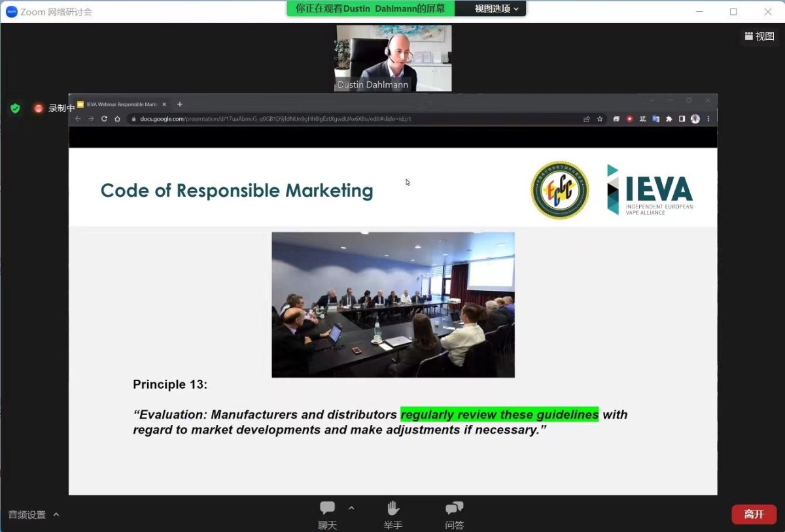Click the red recording extension icon
The height and width of the screenshot is (532, 785).
click(x=630, y=119)
